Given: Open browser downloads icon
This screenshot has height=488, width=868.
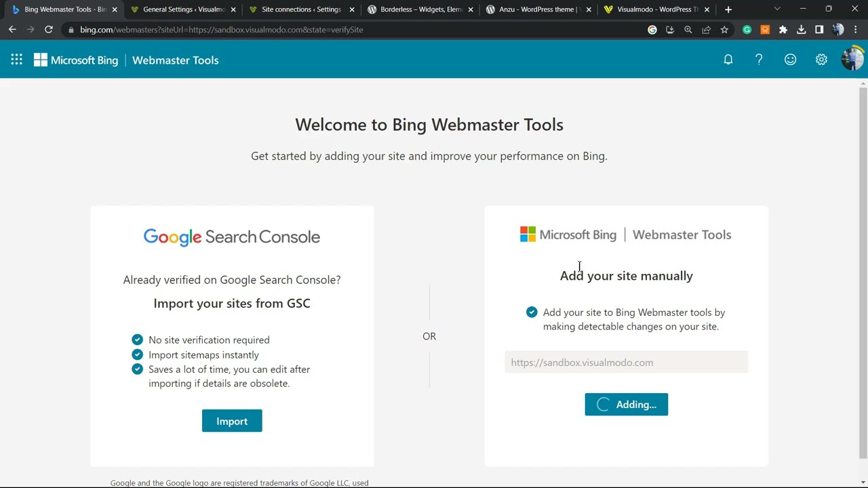Looking at the screenshot, I should coord(802,30).
